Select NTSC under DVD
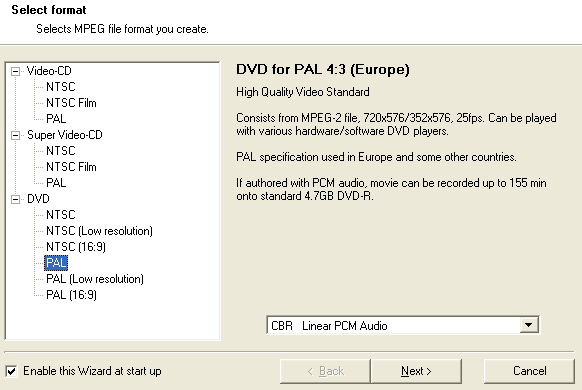 61,215
